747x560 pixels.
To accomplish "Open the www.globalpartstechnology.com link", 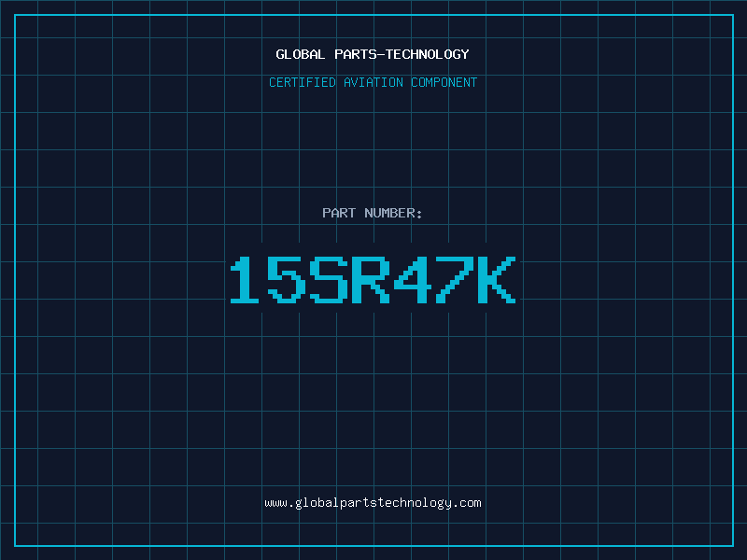I will click(x=373, y=503).
